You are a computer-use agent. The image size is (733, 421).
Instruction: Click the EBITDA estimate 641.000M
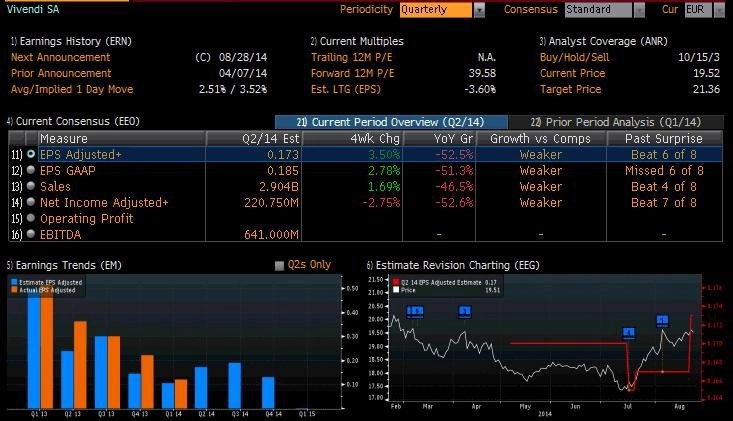271,234
